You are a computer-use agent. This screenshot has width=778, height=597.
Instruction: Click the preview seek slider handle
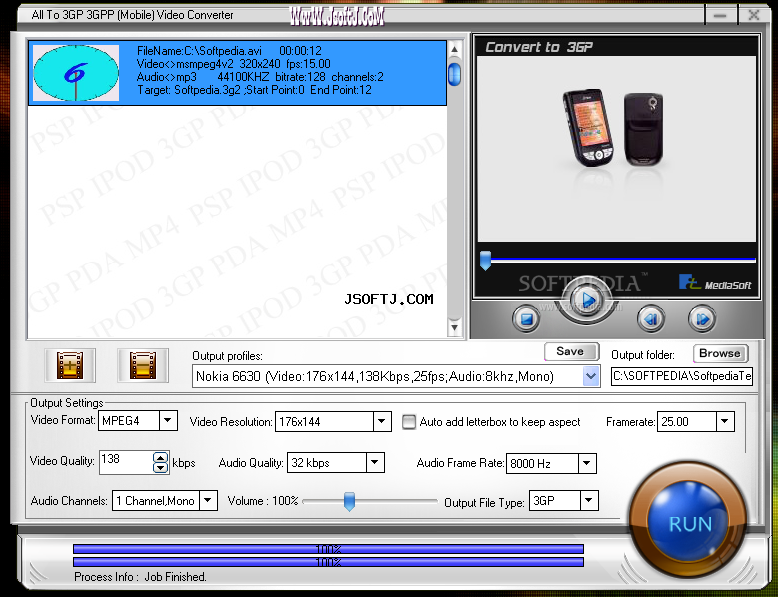click(485, 260)
